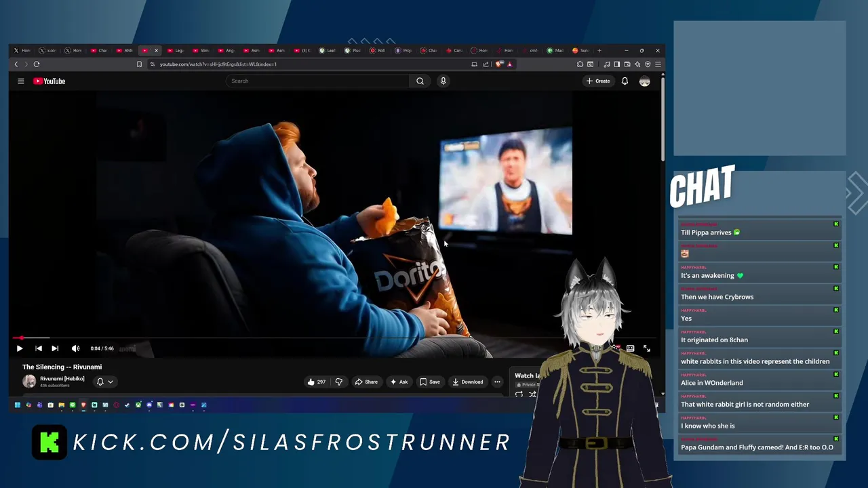
Task: Go back in the browser
Action: click(16, 64)
